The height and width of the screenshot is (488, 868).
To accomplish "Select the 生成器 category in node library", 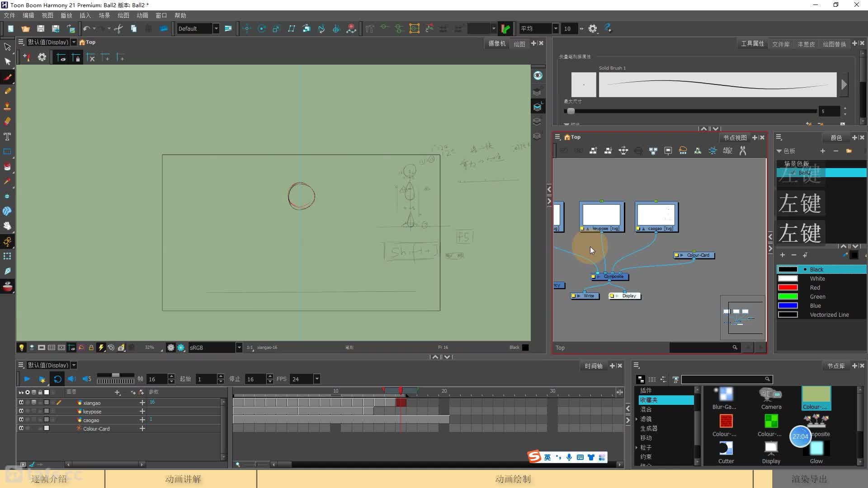I will 649,428.
